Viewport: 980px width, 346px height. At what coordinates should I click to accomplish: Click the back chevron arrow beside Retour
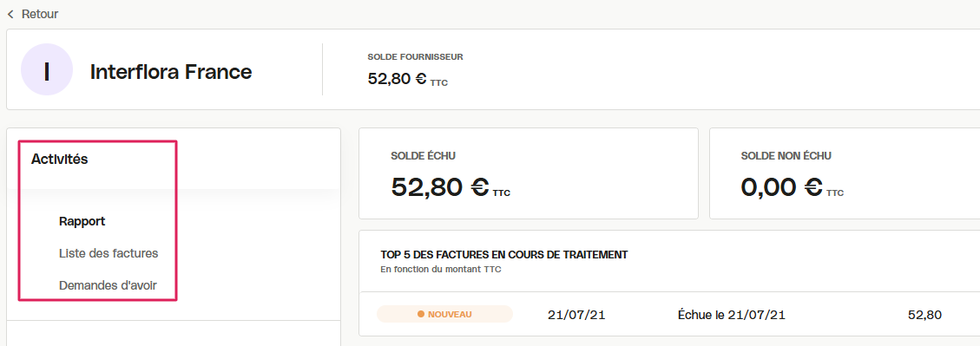coord(10,14)
